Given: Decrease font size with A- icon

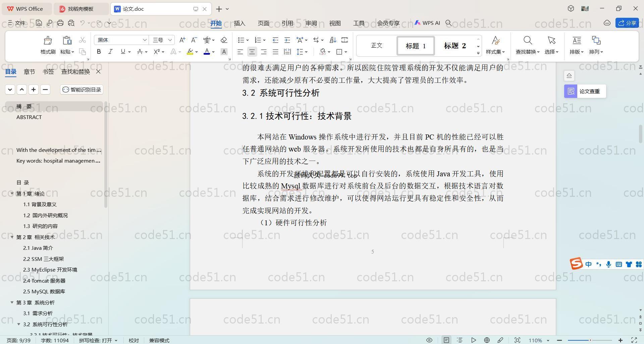Looking at the screenshot, I should 194,40.
